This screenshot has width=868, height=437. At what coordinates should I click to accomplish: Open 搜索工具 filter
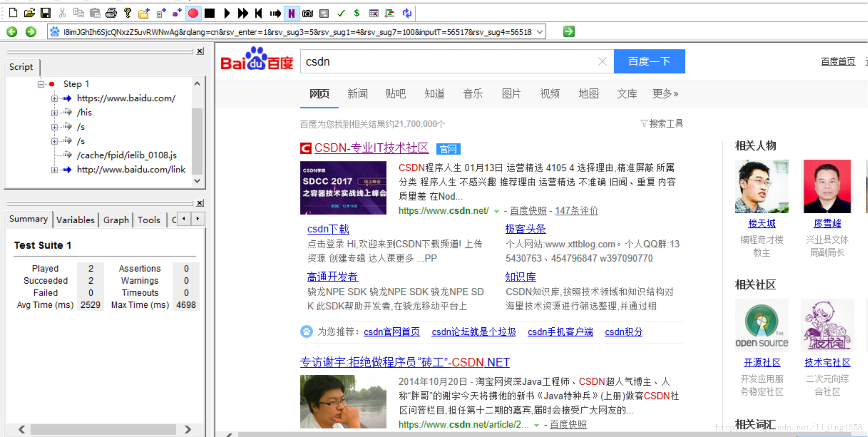click(662, 124)
